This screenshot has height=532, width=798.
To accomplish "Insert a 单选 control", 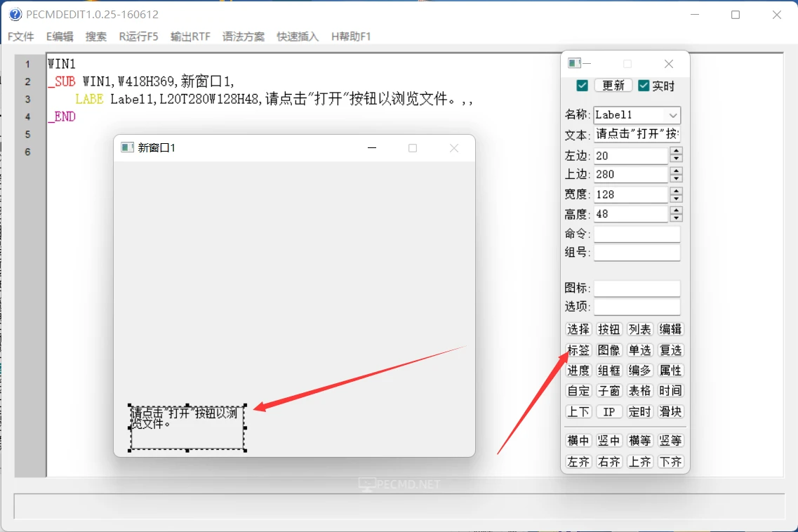I will (639, 350).
